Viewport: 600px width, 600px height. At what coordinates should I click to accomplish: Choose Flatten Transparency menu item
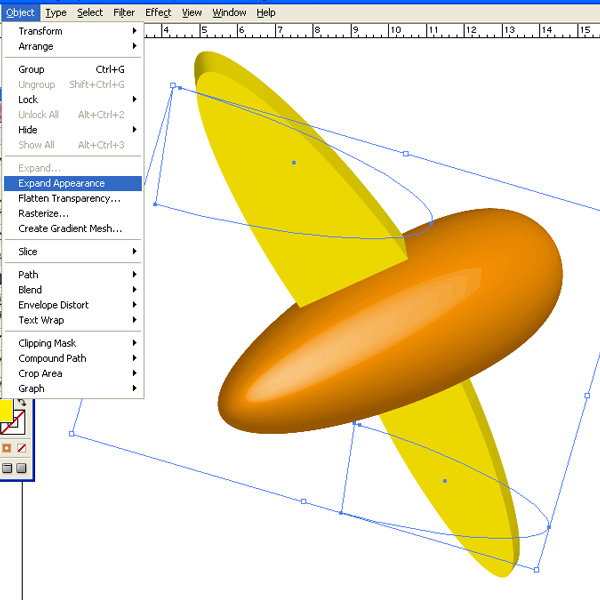click(73, 198)
